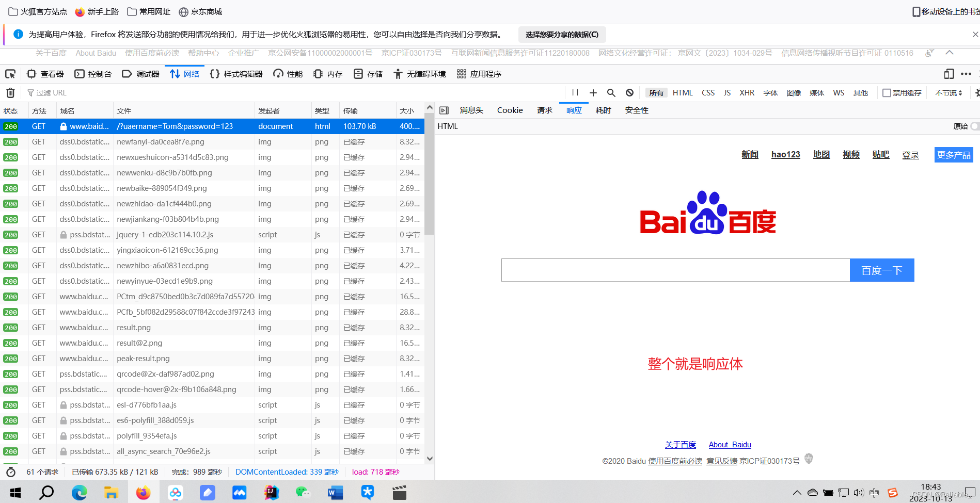Filter requests by images (图像)
This screenshot has width=980, height=503.
[x=794, y=93]
